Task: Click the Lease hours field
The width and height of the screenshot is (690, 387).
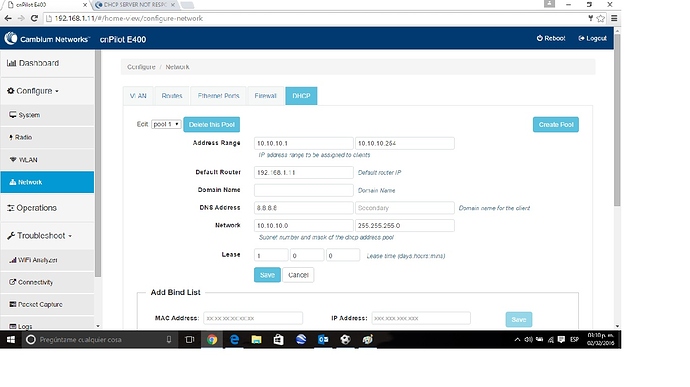Action: [x=307, y=255]
